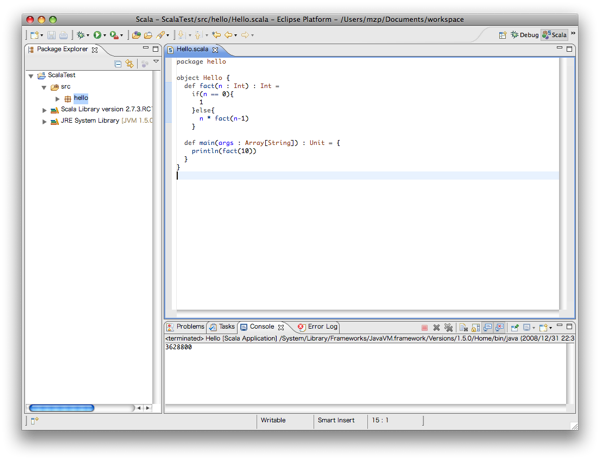Image resolution: width=600 pixels, height=460 pixels.
Task: Expand the JRE System Library node
Action: (44, 122)
